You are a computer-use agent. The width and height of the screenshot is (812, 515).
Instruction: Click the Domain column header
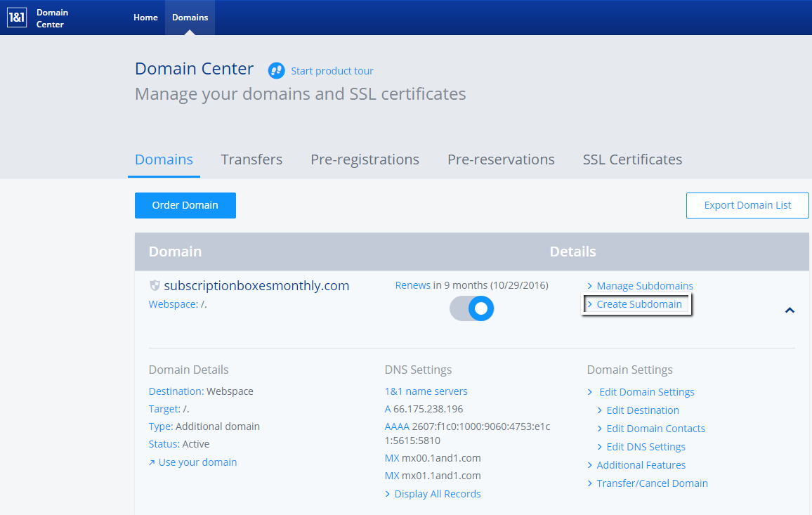point(175,252)
